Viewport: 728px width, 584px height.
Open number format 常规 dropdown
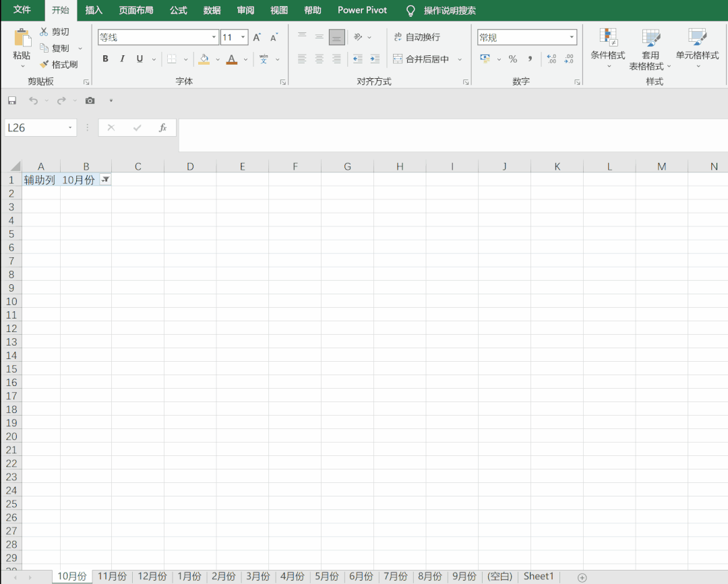coord(572,37)
